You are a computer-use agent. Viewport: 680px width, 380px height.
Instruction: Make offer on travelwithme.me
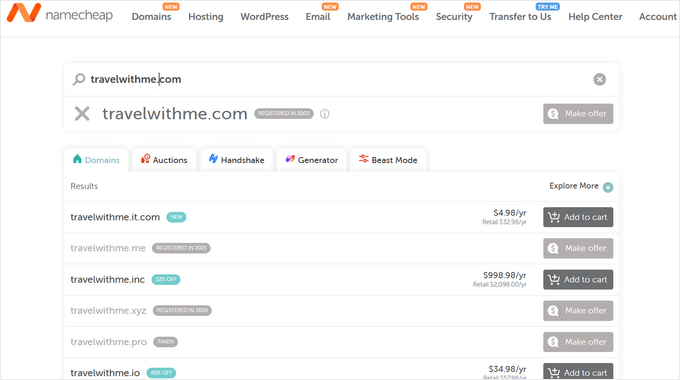(578, 248)
